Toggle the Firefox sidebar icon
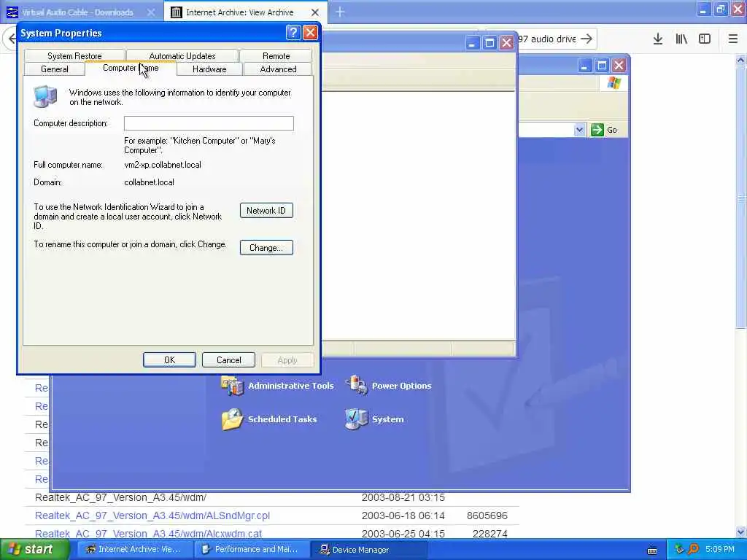The image size is (747, 560). coord(705,39)
